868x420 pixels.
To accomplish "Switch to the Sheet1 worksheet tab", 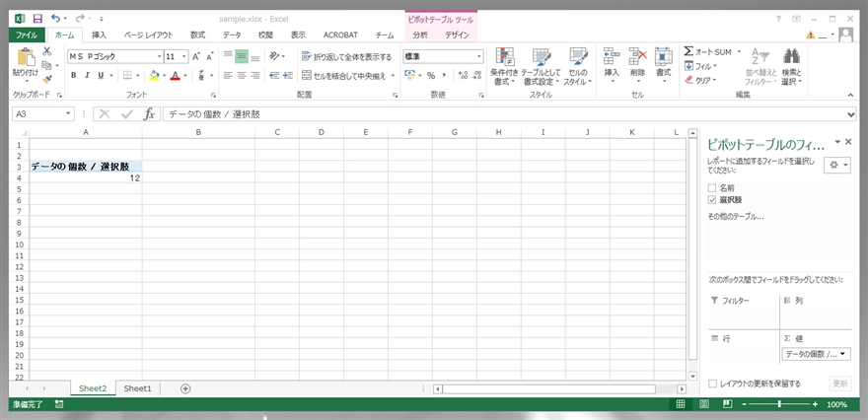I will click(137, 388).
